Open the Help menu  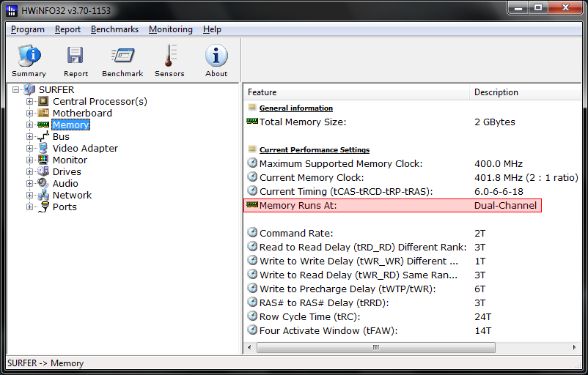(x=212, y=29)
